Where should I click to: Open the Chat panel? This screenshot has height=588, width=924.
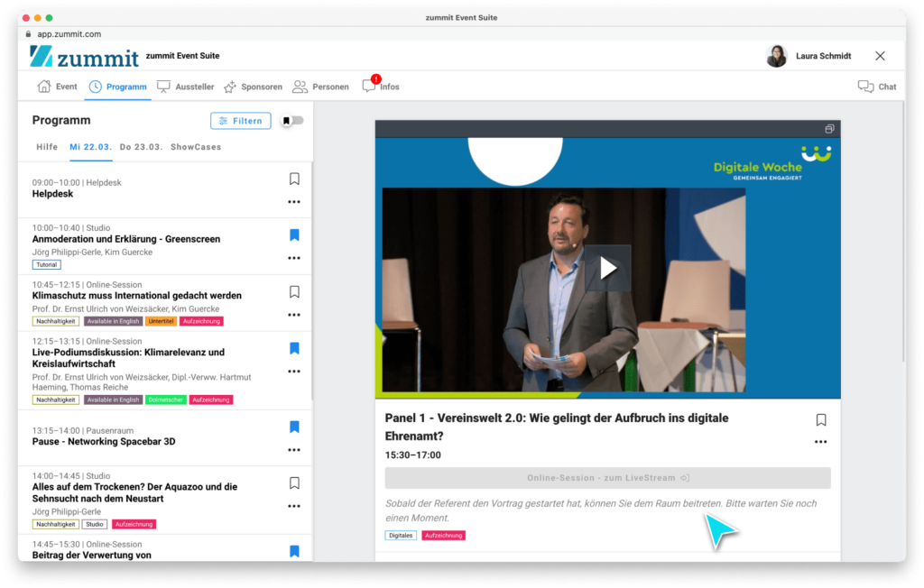click(x=877, y=87)
